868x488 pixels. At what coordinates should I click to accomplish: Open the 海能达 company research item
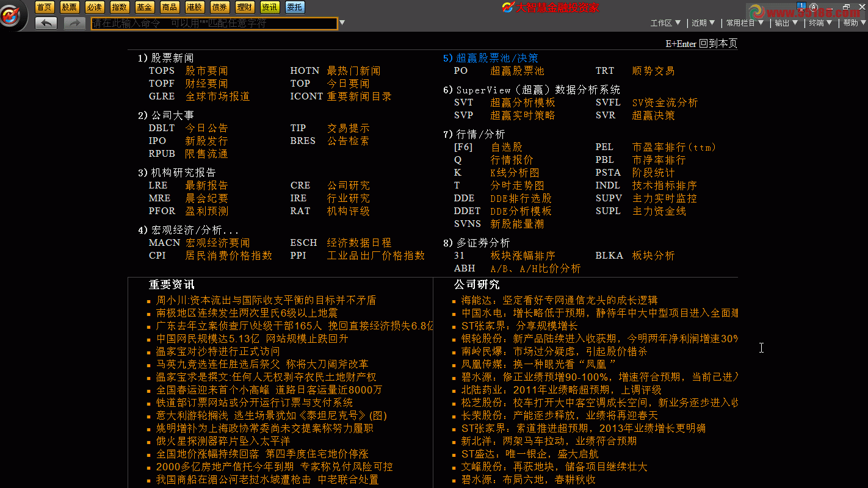click(x=560, y=300)
